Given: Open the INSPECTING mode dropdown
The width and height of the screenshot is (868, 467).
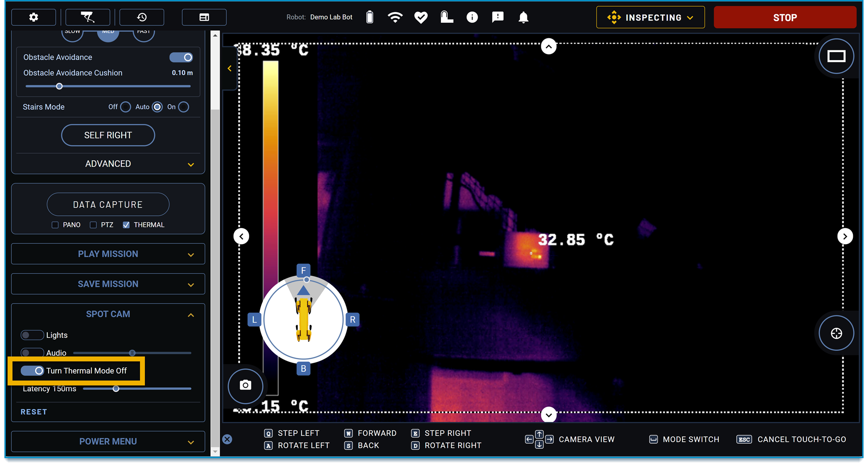Looking at the screenshot, I should (650, 17).
